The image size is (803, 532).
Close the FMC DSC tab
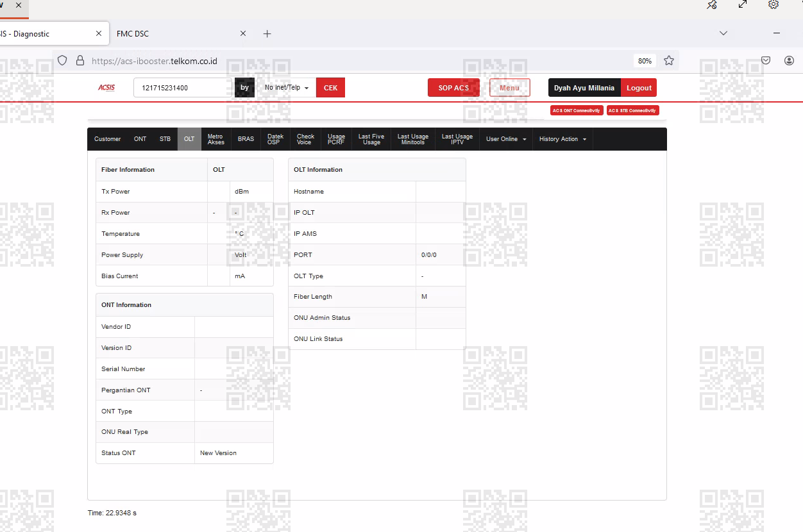[243, 33]
